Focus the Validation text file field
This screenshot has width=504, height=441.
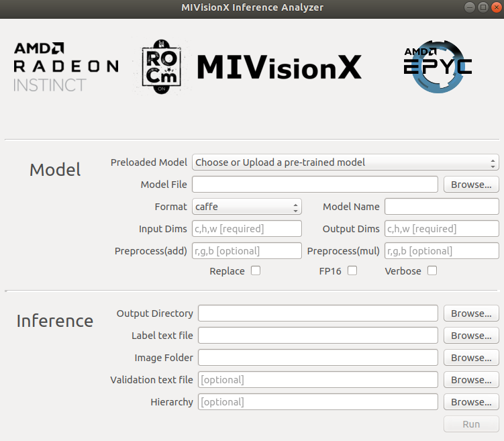click(318, 380)
